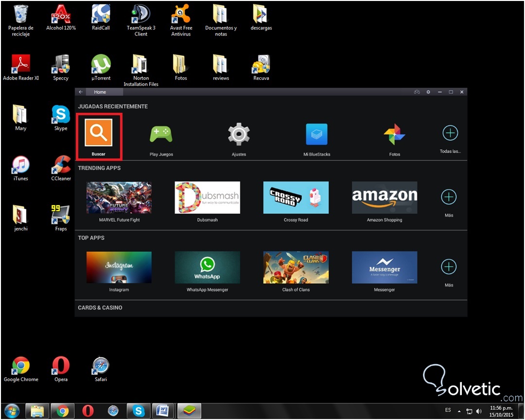Switch to BlueStacks in the taskbar

click(x=189, y=411)
